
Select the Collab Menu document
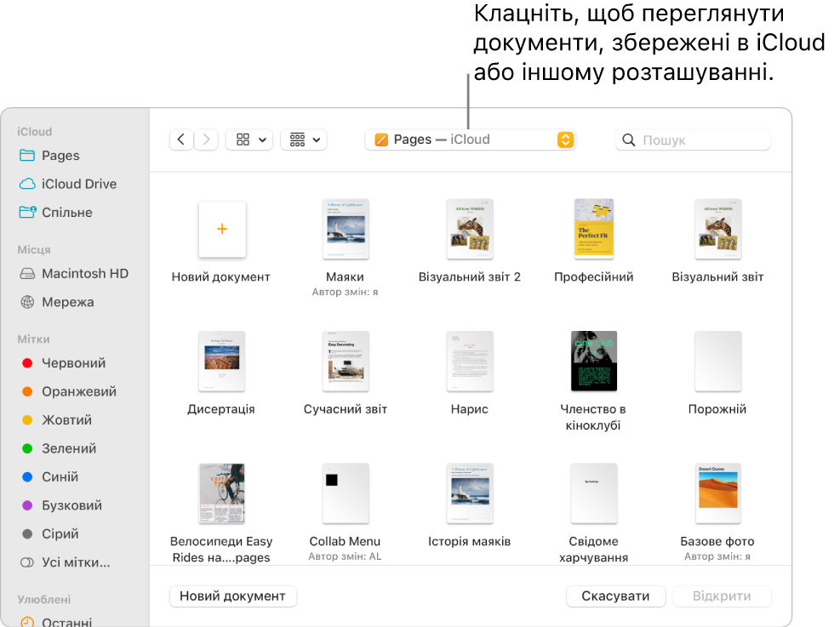[x=346, y=493]
